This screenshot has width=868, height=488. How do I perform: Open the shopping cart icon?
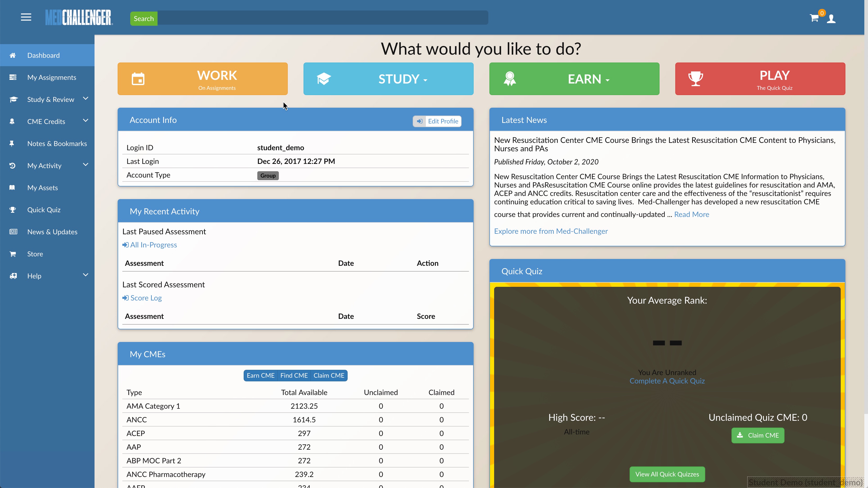click(814, 18)
